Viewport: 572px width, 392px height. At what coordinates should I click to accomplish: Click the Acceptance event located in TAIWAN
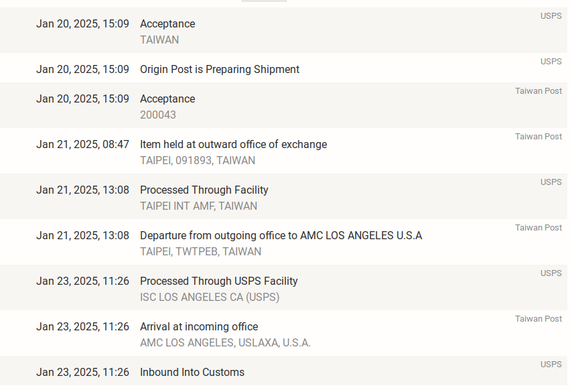167,24
